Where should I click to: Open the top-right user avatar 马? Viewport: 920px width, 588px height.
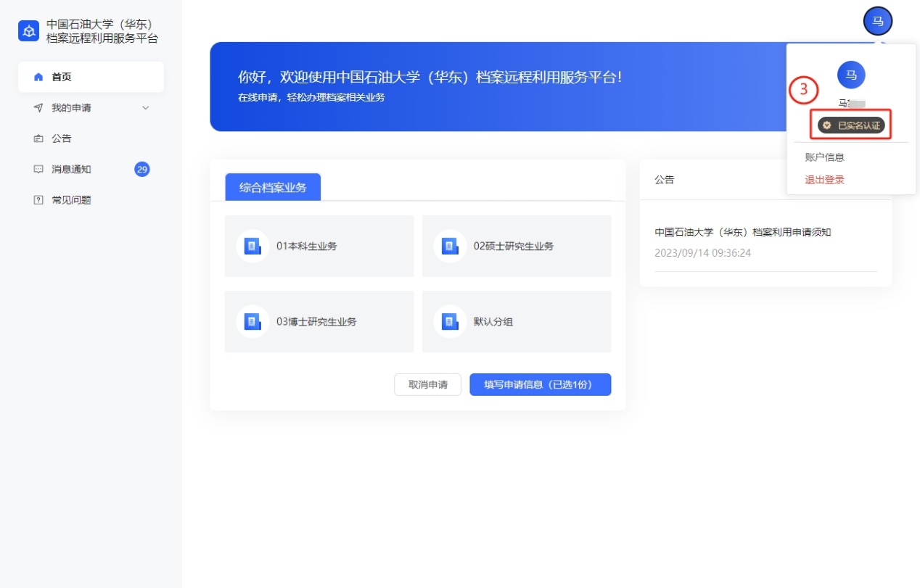point(877,22)
